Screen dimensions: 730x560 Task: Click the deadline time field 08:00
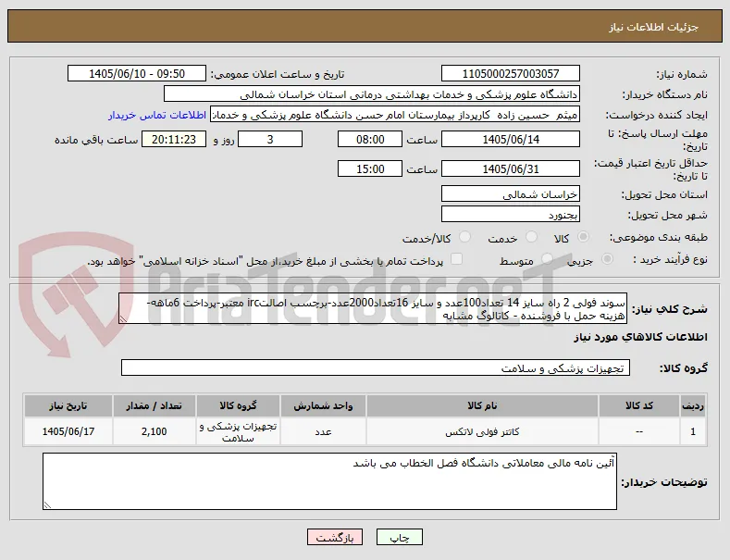(370, 139)
